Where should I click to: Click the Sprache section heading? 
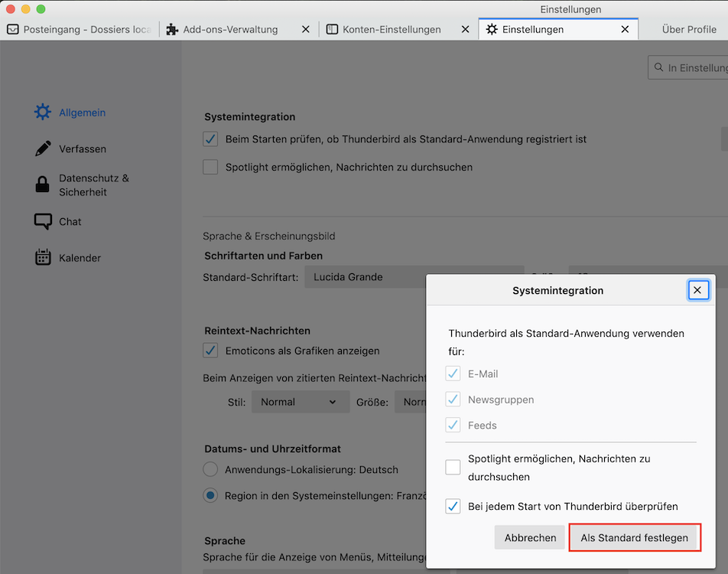pyautogui.click(x=225, y=541)
